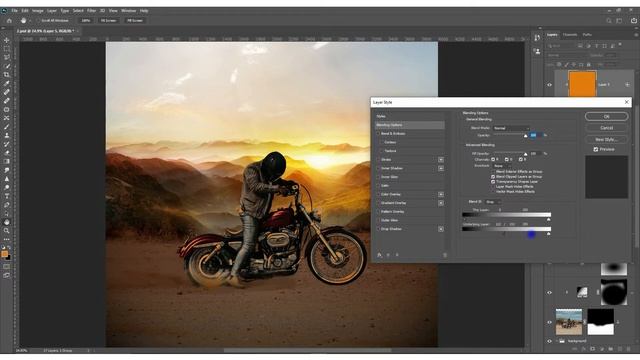Hide the Background layer eye
This screenshot has width=640, height=360.
pyautogui.click(x=549, y=341)
